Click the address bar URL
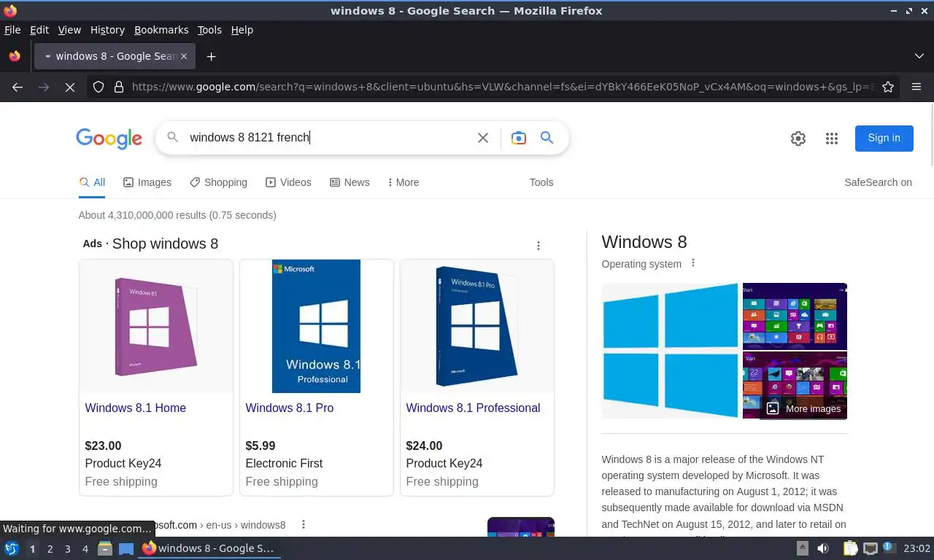 tap(502, 87)
